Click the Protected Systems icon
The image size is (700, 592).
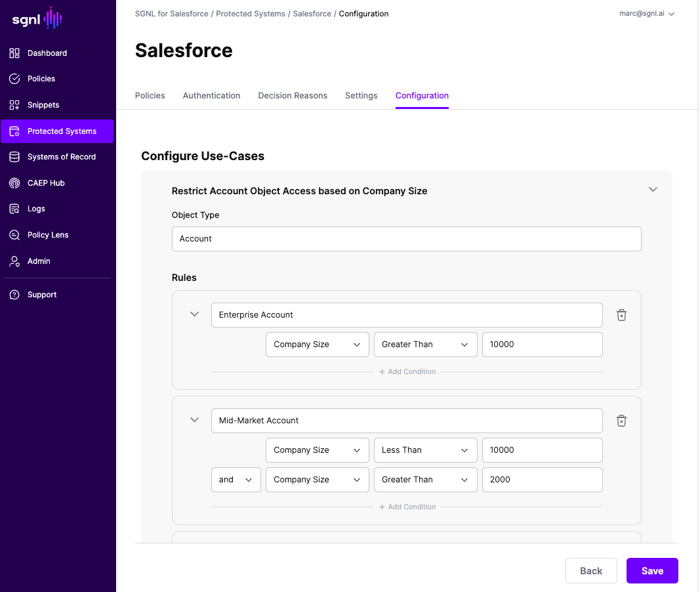(x=14, y=131)
